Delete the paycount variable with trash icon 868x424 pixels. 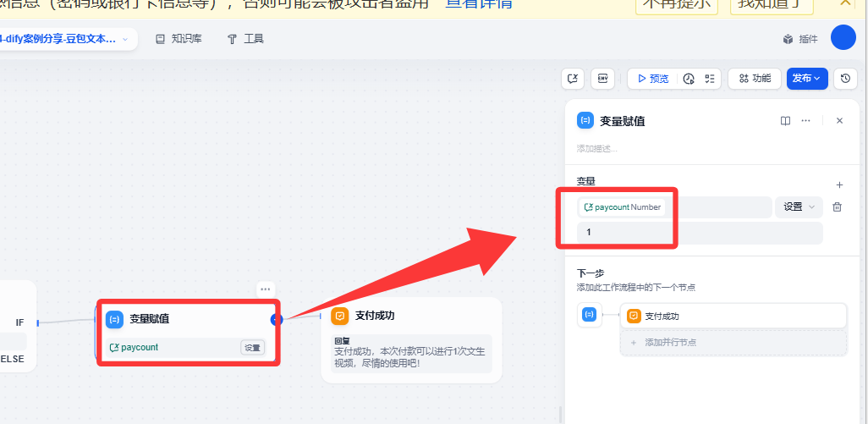(x=838, y=207)
